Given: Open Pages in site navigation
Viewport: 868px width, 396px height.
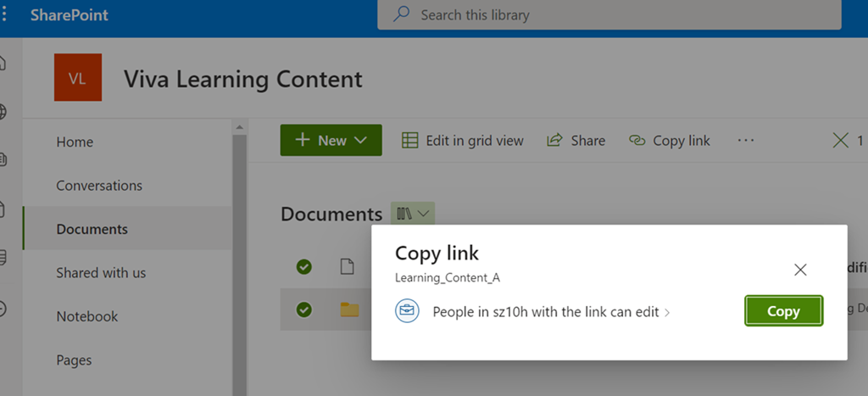Looking at the screenshot, I should click(74, 360).
